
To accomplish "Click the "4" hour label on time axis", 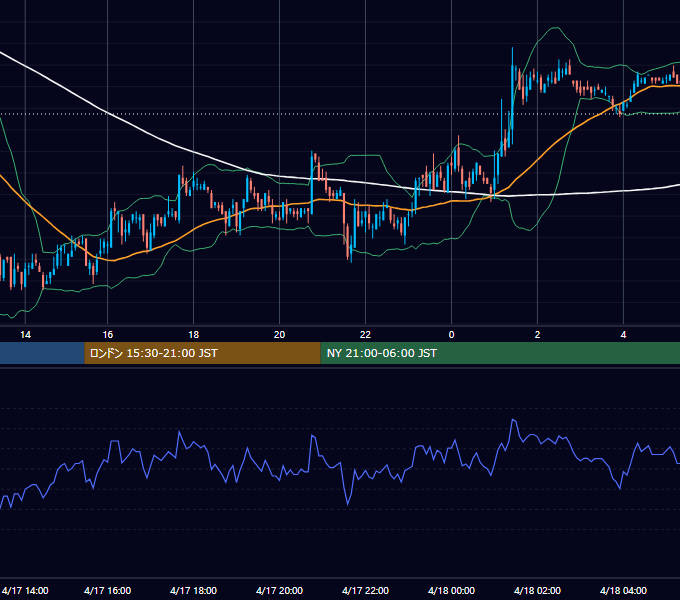I will pyautogui.click(x=623, y=334).
